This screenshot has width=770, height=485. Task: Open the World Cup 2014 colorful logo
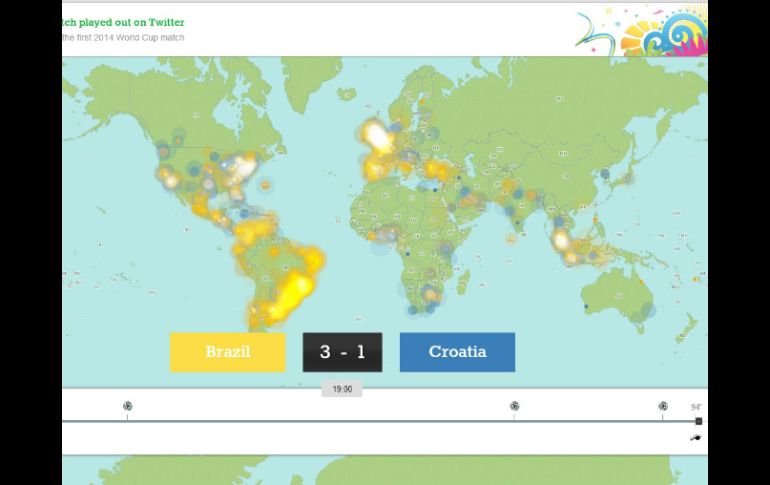coord(640,30)
